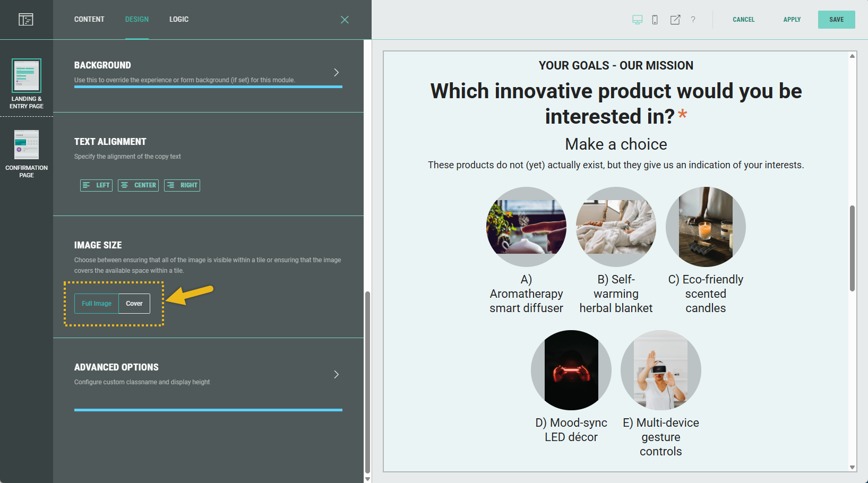
Task: Pick the Eco-friendly scented candles image
Action: 706,227
